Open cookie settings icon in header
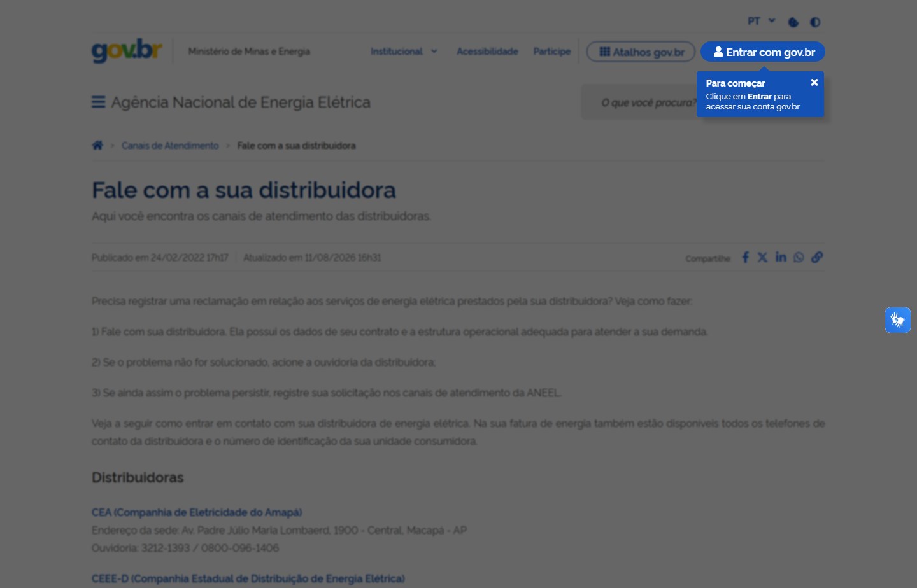This screenshot has width=917, height=588. [x=793, y=22]
